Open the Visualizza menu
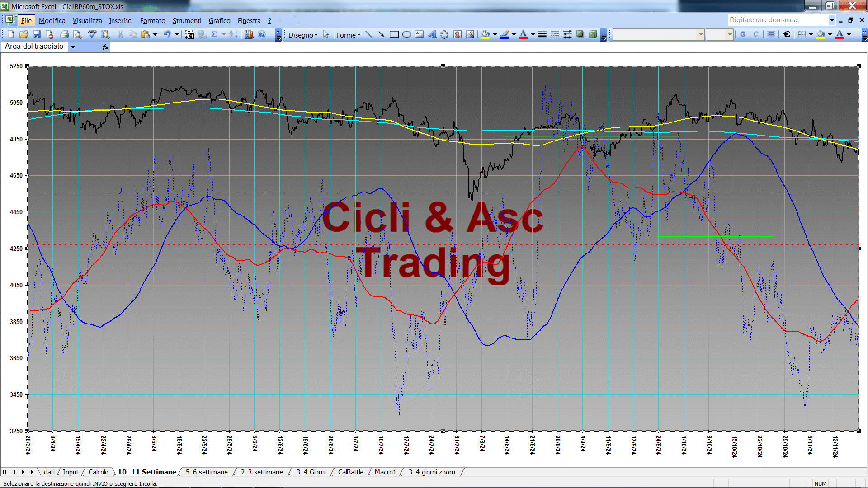 click(87, 20)
